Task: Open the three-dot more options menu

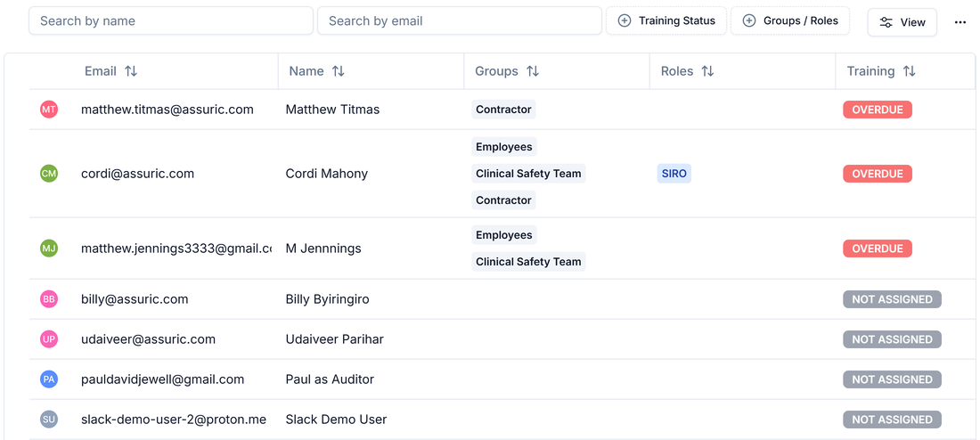Action: click(x=960, y=22)
